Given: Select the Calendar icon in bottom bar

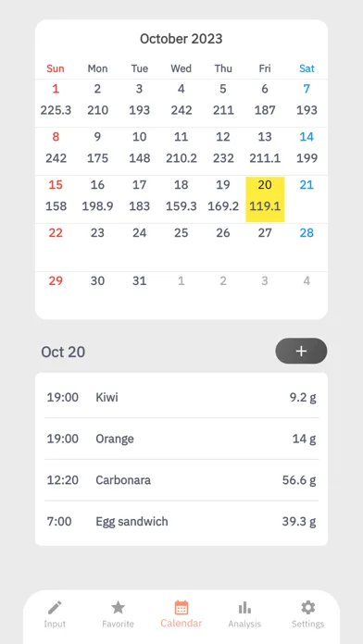Looking at the screenshot, I should [x=181, y=607].
